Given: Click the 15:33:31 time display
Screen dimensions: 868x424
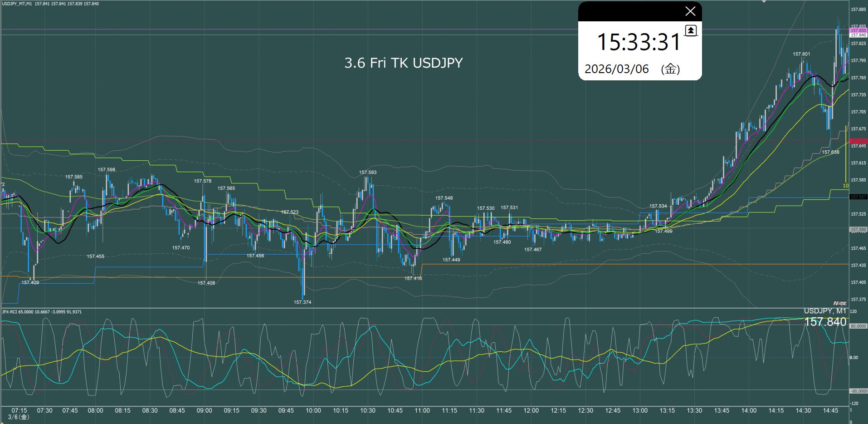Looking at the screenshot, I should click(639, 42).
